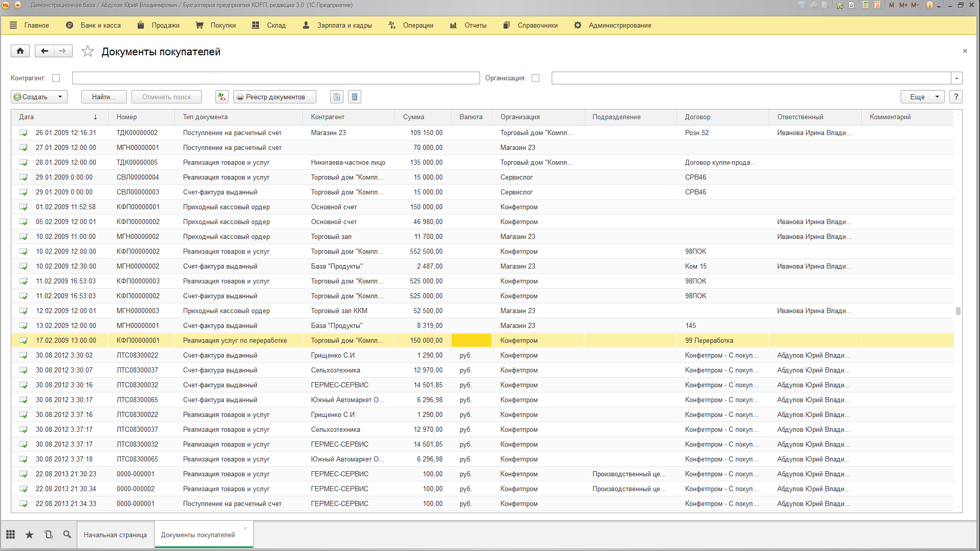Go back with the left arrow button
The width and height of the screenshot is (980, 551).
(x=45, y=51)
